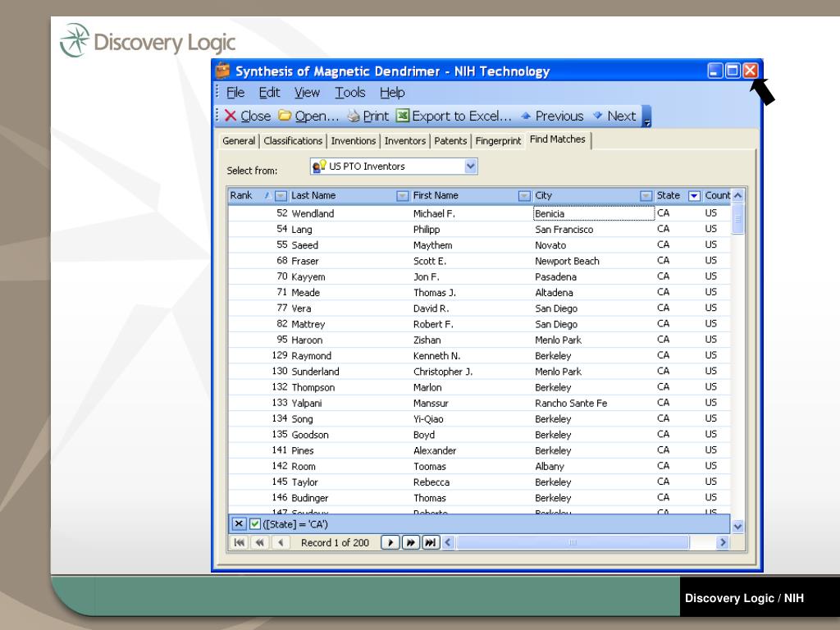Click the Altadena city cell

point(594,293)
